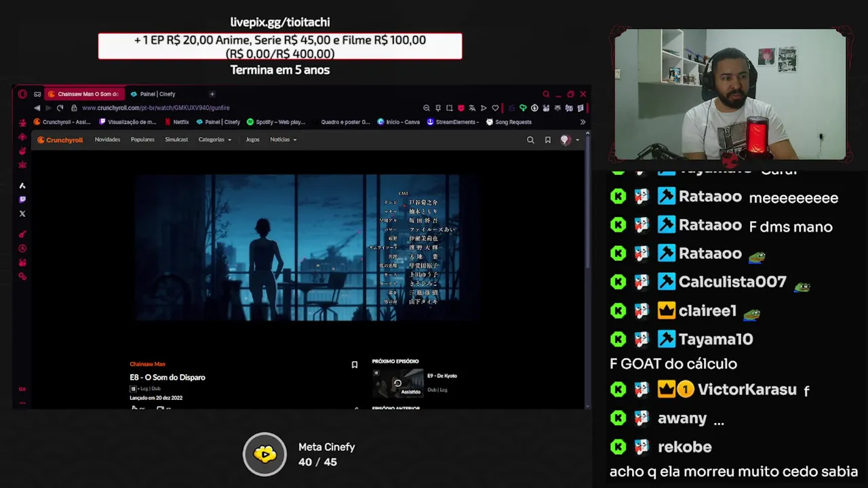Open the X icon in Opera sidebar
Viewport: 868px width, 488px height.
[x=22, y=213]
